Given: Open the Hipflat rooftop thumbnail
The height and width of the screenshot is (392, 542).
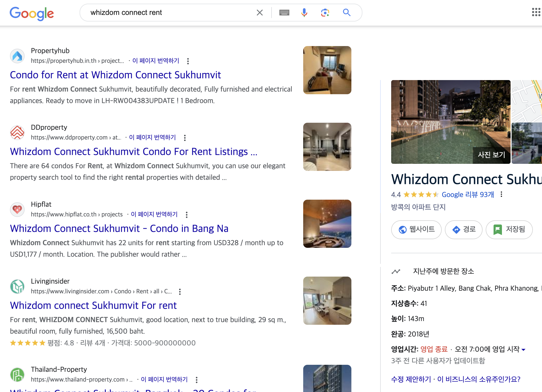Looking at the screenshot, I should coord(327,224).
